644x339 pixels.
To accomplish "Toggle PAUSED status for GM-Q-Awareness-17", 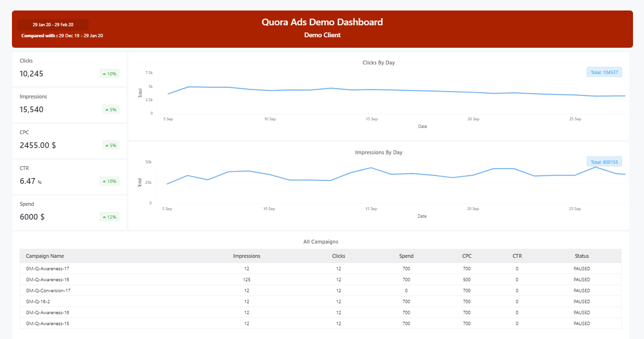I will click(x=581, y=268).
